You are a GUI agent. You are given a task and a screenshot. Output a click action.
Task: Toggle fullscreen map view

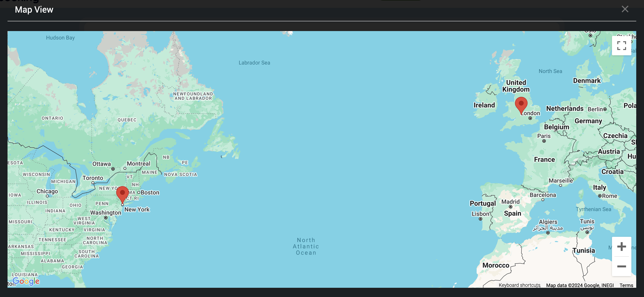(621, 46)
